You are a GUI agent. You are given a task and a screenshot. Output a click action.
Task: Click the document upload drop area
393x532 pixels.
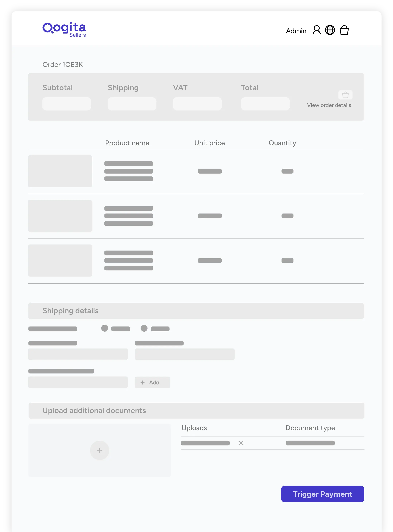point(100,450)
